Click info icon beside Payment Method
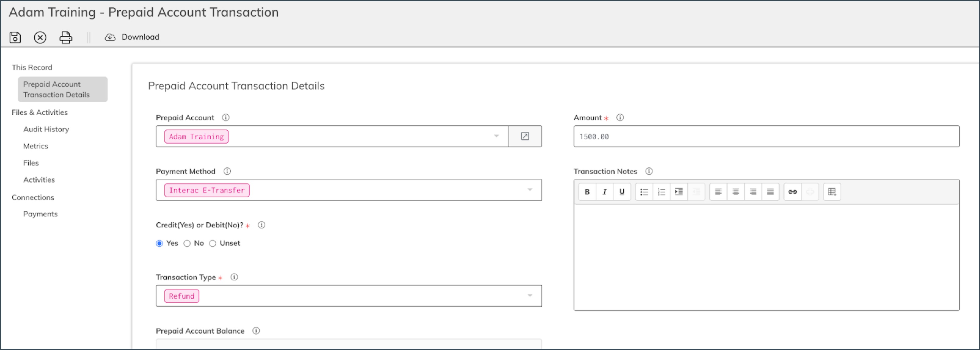Image resolution: width=980 pixels, height=350 pixels. click(x=227, y=171)
